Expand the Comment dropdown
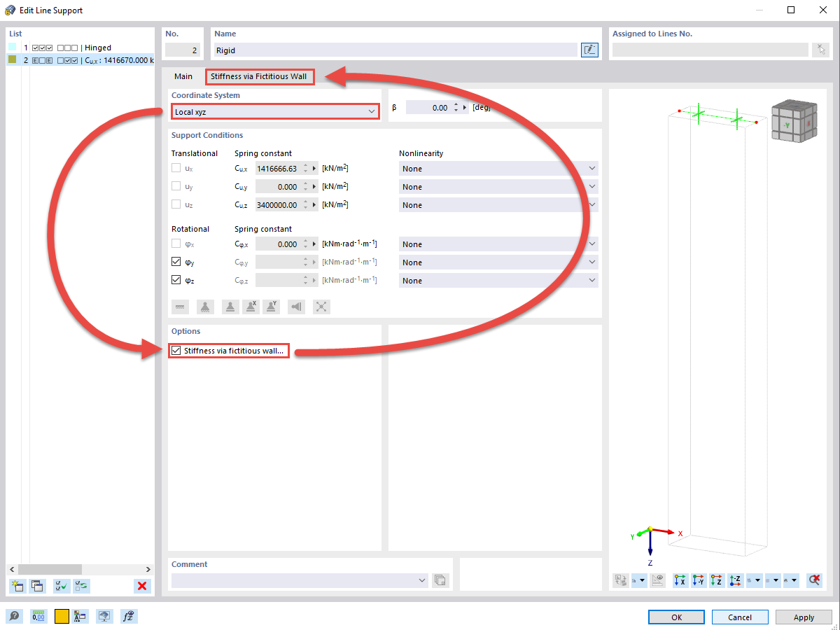The width and height of the screenshot is (840, 630). click(421, 580)
